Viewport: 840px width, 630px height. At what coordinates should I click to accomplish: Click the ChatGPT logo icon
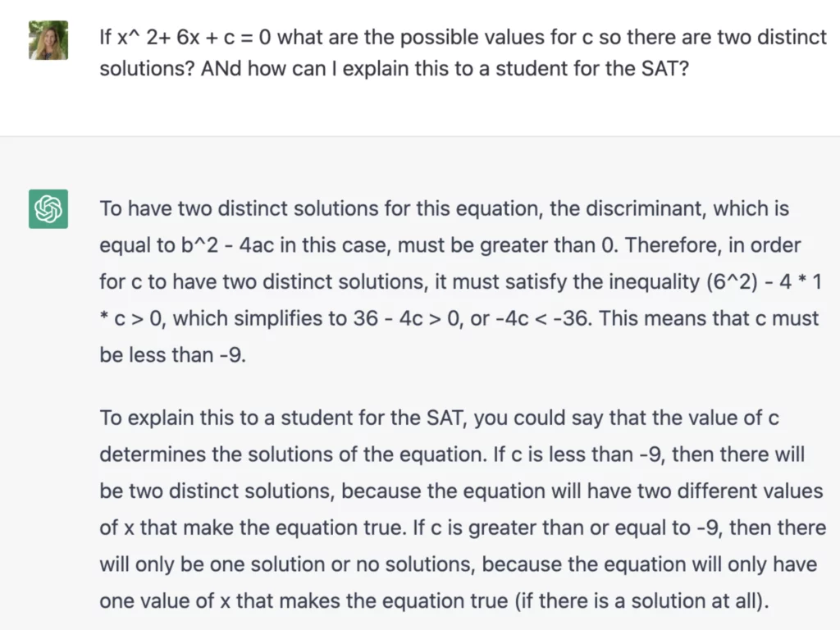coord(48,209)
